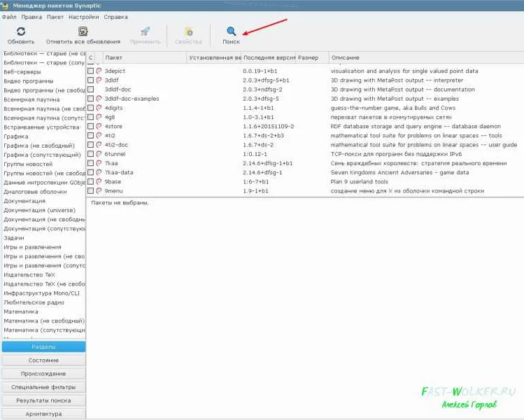The image size is (524, 420).
Task: Select the Диалоговые оболочки section
Action: click(x=35, y=192)
